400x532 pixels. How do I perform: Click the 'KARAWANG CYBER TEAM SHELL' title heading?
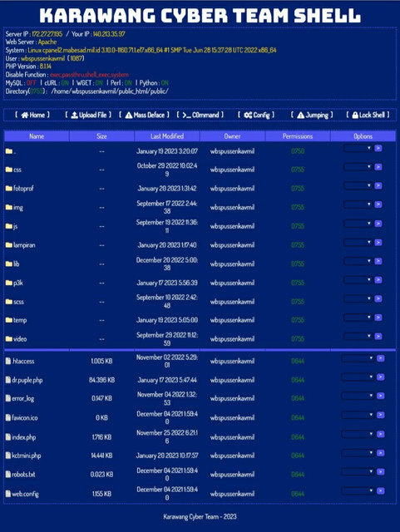200,15
